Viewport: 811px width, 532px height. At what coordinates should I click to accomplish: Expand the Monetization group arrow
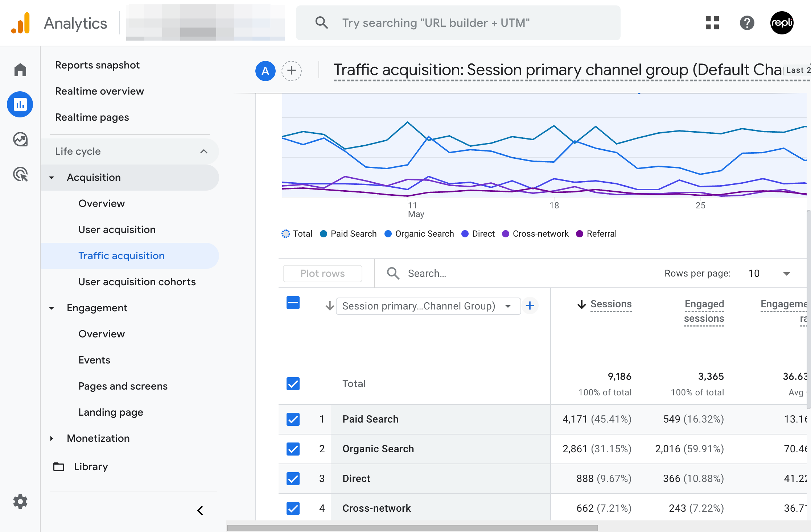(x=52, y=439)
